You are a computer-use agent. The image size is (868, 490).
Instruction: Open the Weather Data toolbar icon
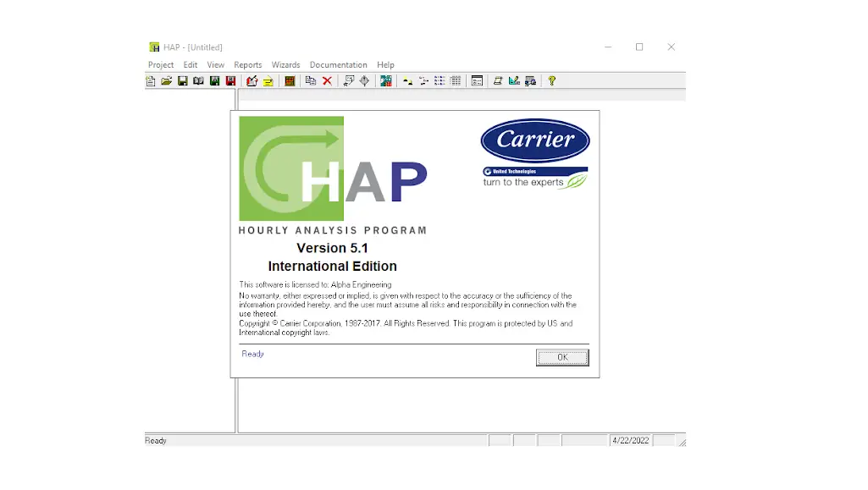point(385,80)
